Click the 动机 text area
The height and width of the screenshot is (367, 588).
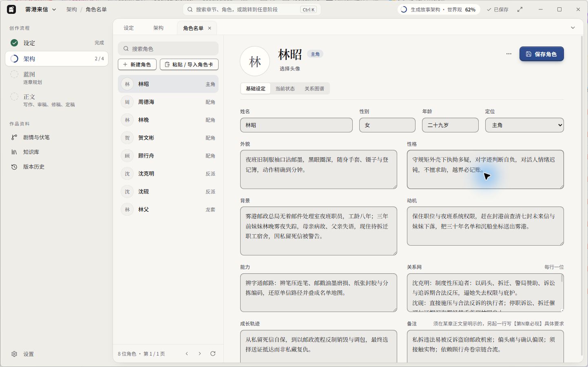pyautogui.click(x=485, y=226)
